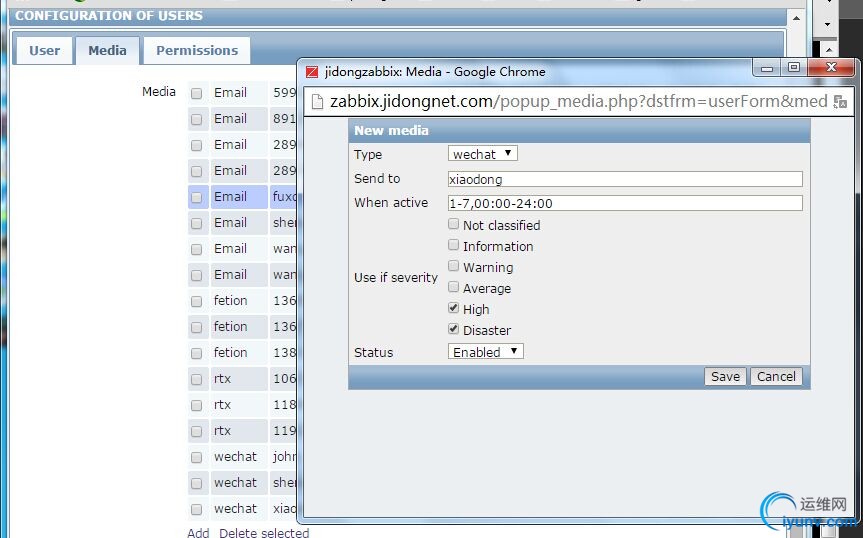Click the translate icon in address bar
This screenshot has width=863, height=538.
840,102
